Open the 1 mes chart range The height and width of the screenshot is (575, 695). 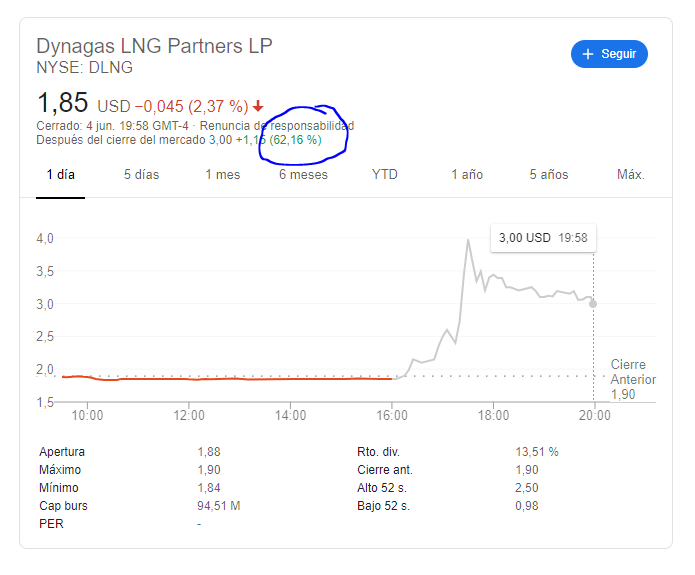click(x=222, y=174)
